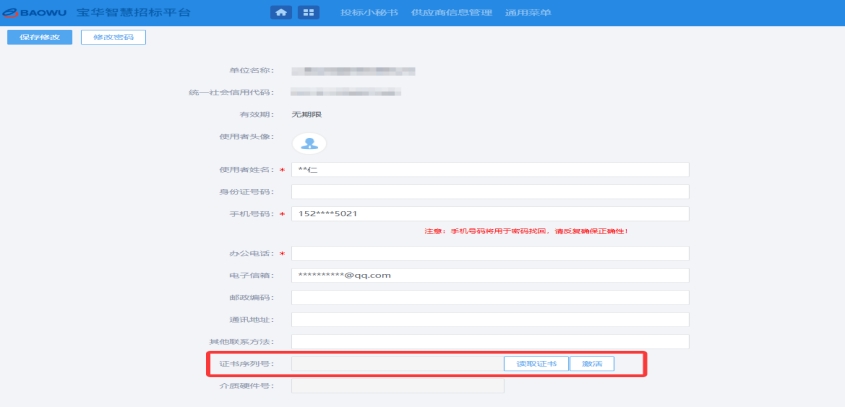845x407 pixels.
Task: Focus the 手机号码 input field
Action: pos(490,213)
